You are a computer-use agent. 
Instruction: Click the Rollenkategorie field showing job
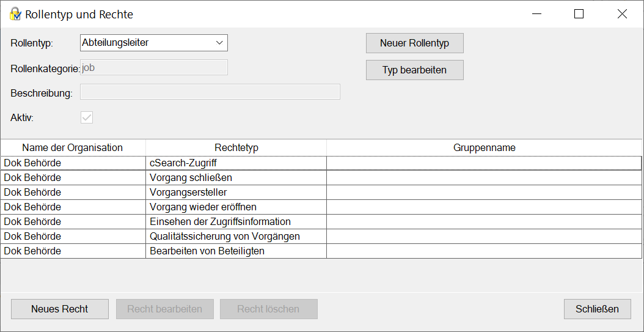pos(154,68)
